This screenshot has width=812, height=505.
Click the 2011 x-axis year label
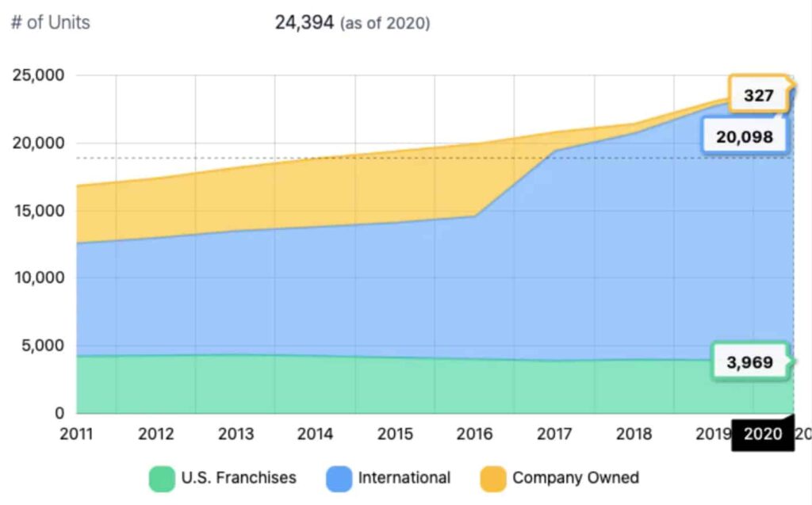click(77, 434)
